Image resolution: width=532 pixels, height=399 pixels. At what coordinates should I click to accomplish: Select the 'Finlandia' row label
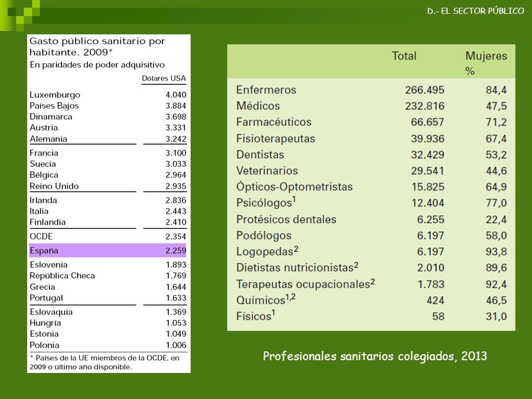point(48,222)
